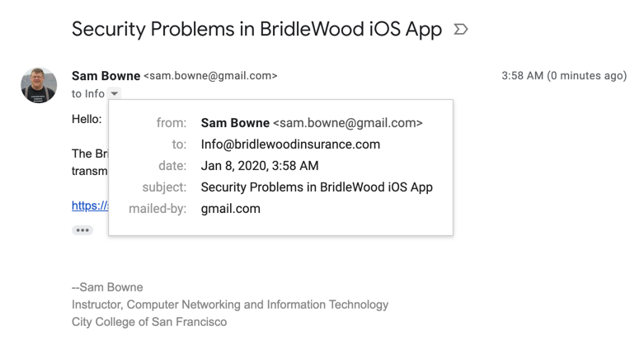Click the 'Hello:' greeting text
This screenshot has height=345, width=644.
pos(87,119)
